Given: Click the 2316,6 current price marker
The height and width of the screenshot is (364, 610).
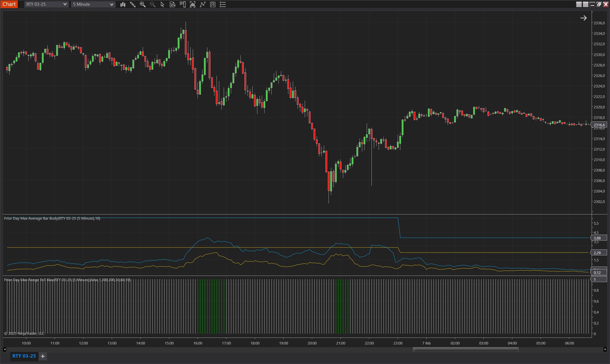Looking at the screenshot, I should 599,125.
